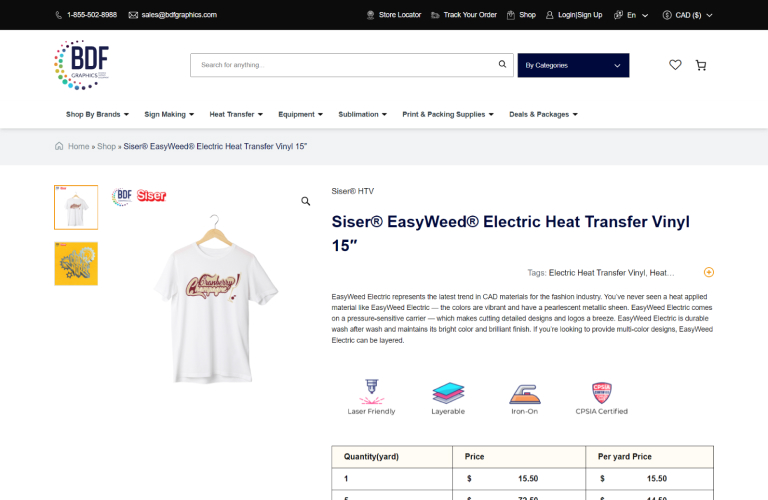Click the search magnifier icon in search bar
The image size is (768, 500).
pos(502,64)
